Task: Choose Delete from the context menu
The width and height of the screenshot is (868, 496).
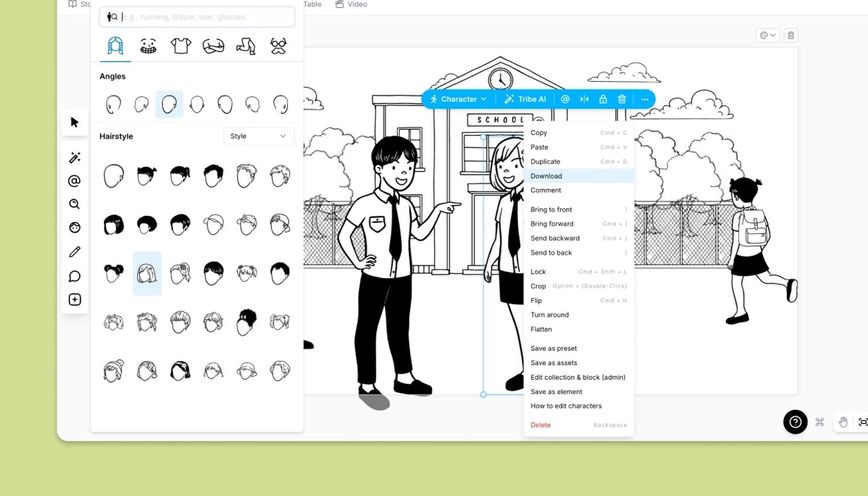Action: point(579,425)
